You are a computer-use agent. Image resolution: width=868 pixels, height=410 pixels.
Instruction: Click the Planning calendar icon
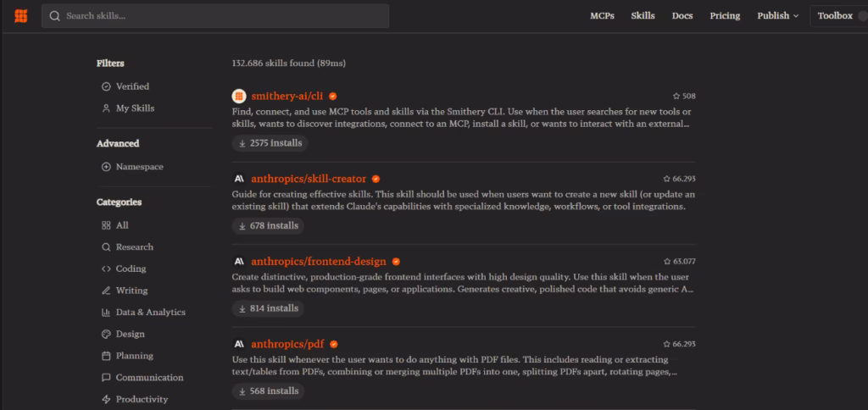(106, 355)
